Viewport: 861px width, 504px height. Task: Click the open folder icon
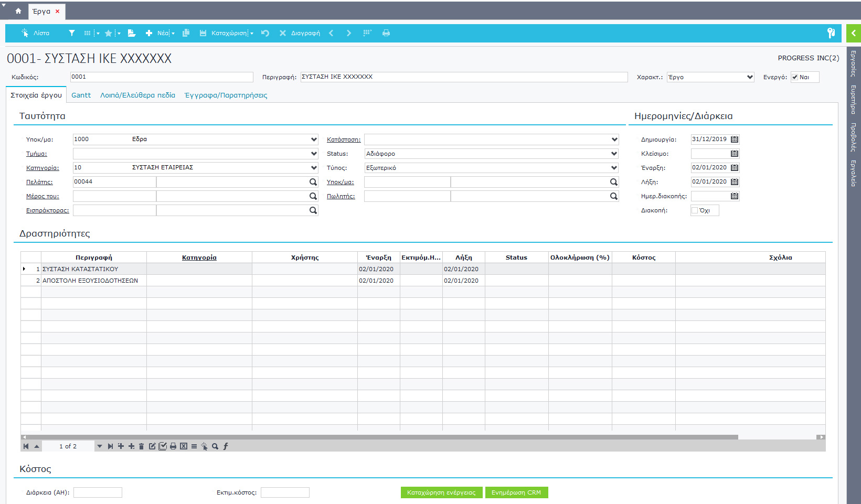click(132, 33)
